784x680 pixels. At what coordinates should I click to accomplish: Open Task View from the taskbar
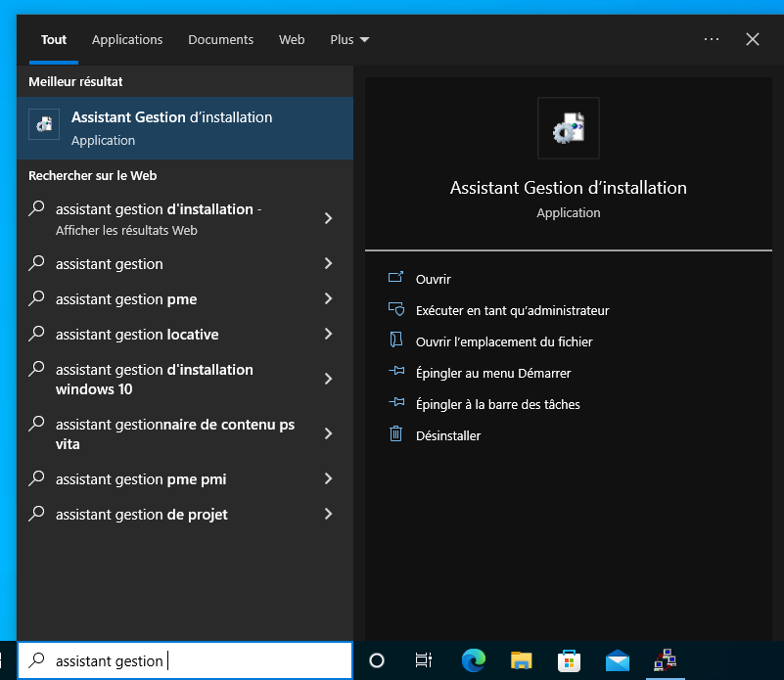pos(423,660)
